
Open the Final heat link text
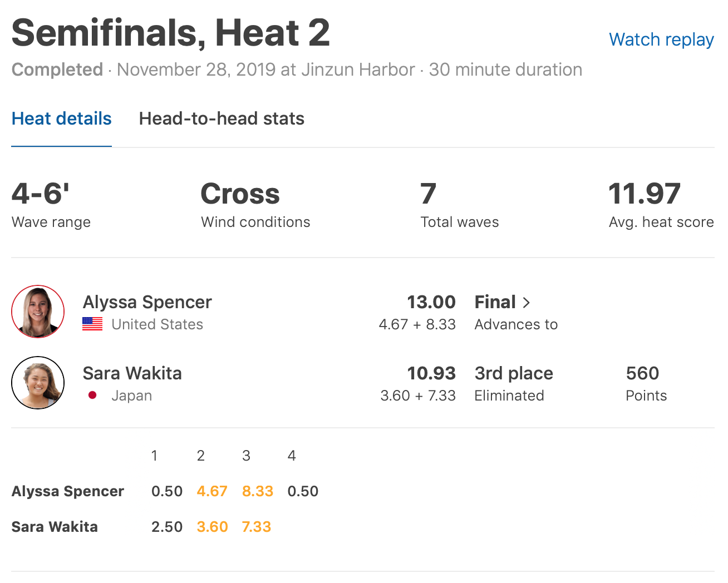point(495,302)
